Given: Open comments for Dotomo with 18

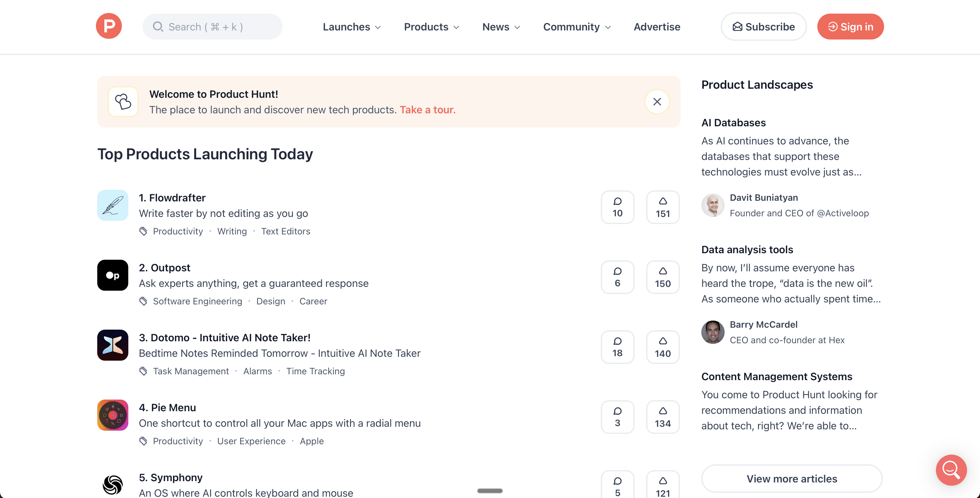Looking at the screenshot, I should (x=617, y=347).
